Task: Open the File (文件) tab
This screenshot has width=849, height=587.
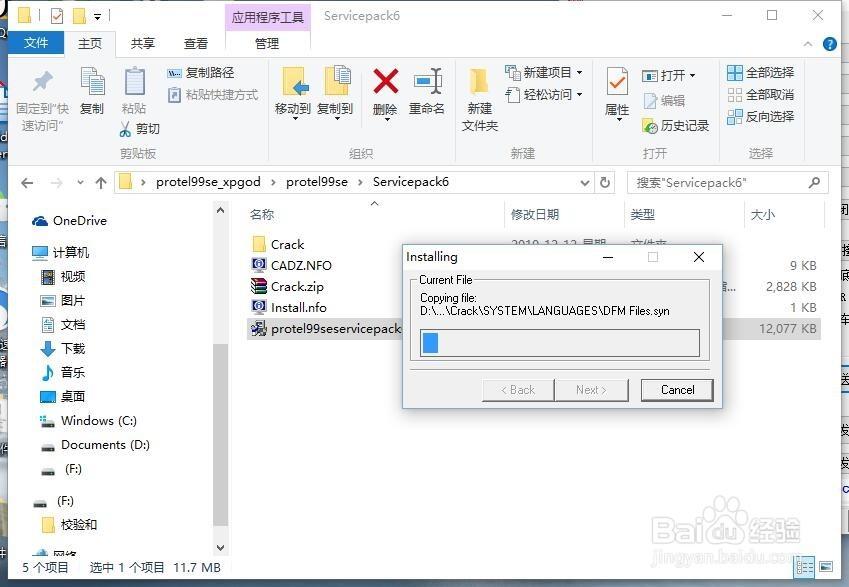Action: pos(36,43)
